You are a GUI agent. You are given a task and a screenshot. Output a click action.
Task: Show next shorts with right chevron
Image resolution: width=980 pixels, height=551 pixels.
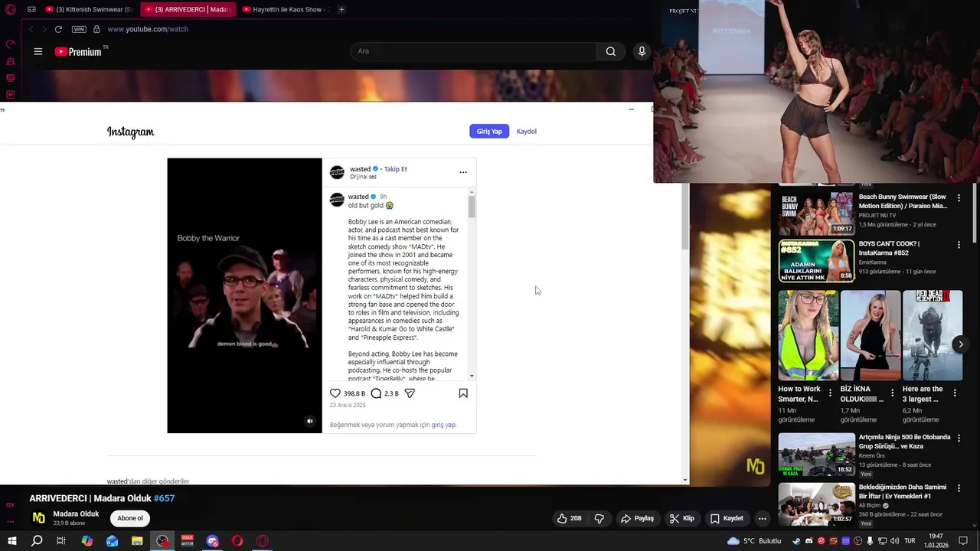[x=961, y=344]
